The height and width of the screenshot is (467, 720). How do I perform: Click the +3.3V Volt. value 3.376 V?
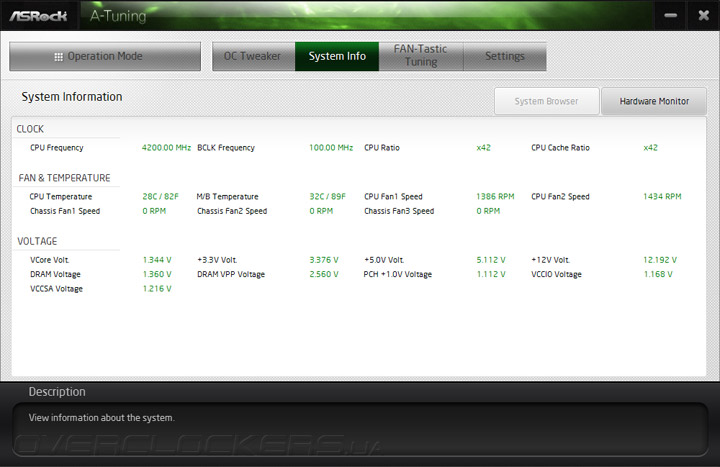coord(324,260)
